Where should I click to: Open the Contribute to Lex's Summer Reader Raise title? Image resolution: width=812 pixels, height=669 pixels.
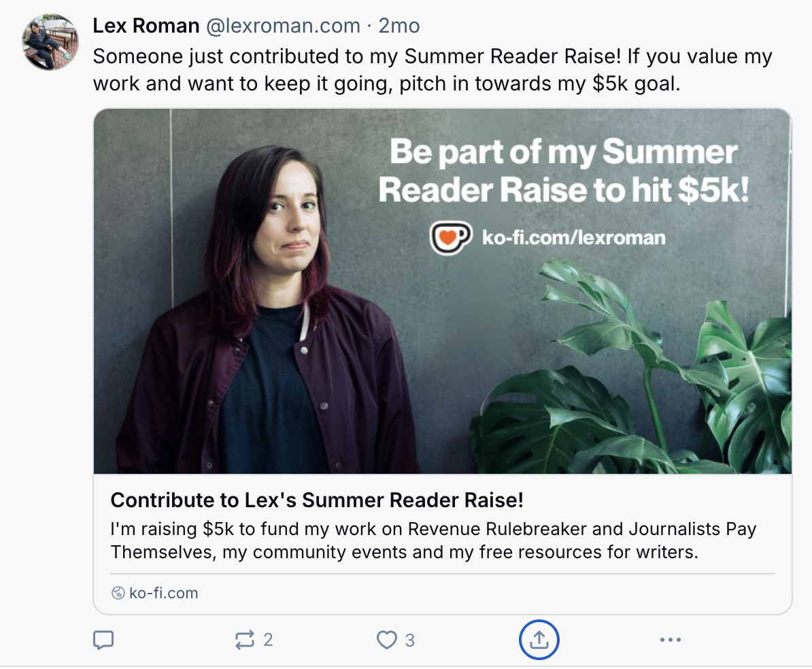tap(317, 500)
